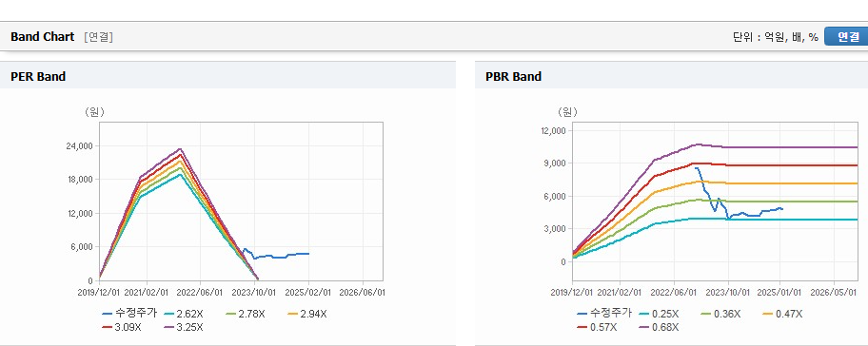Toggle 2.78X legend series
This screenshot has width=868, height=346.
(x=246, y=314)
